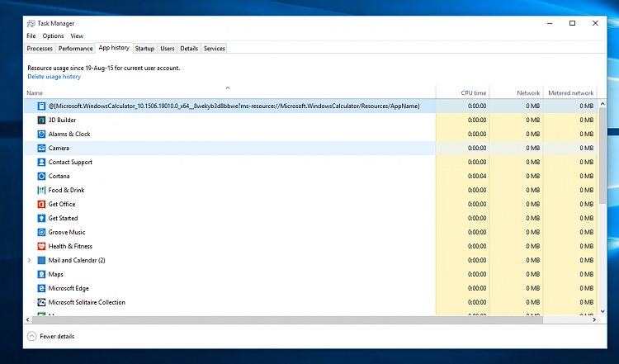Click the vertical scrollbar up arrow
The height and width of the screenshot is (364, 619).
(602, 103)
